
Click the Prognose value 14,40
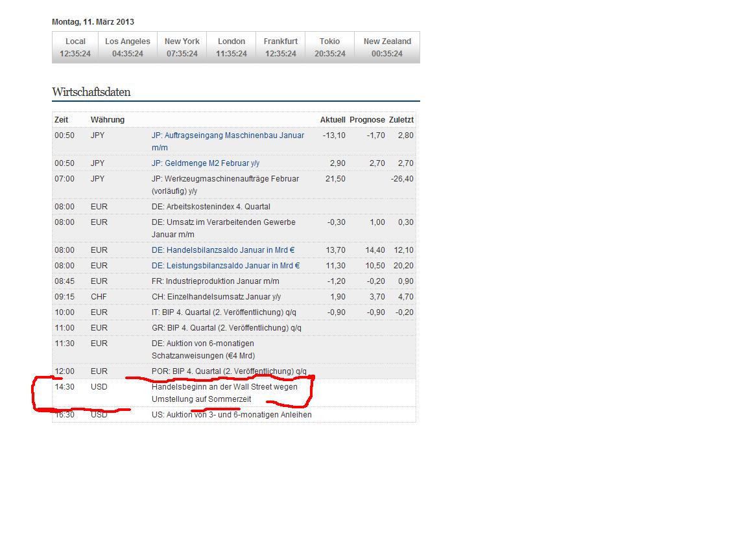pos(375,250)
